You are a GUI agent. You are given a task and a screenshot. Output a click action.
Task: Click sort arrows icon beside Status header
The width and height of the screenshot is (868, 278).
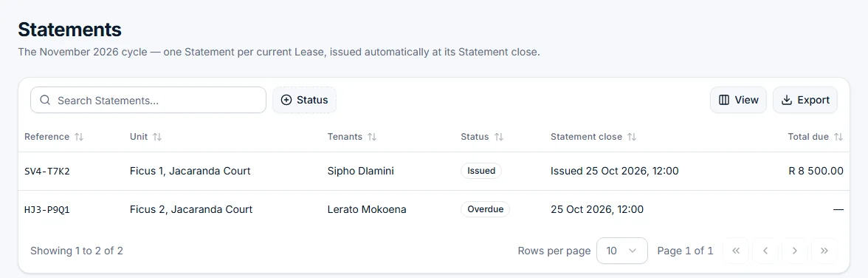point(499,137)
